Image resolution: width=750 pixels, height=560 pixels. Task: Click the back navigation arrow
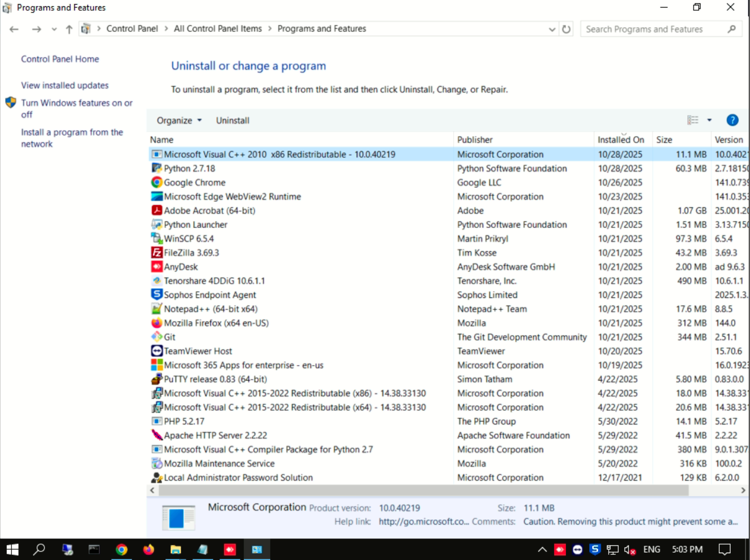tap(14, 28)
